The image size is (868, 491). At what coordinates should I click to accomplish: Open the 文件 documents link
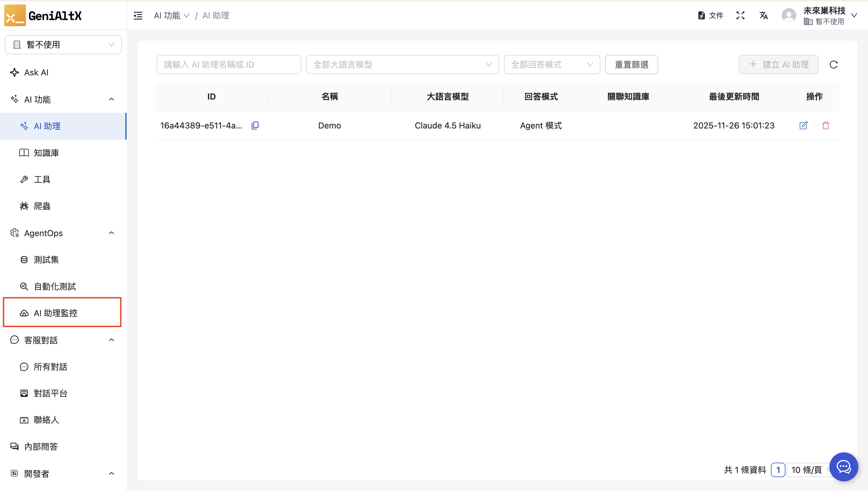click(x=711, y=15)
